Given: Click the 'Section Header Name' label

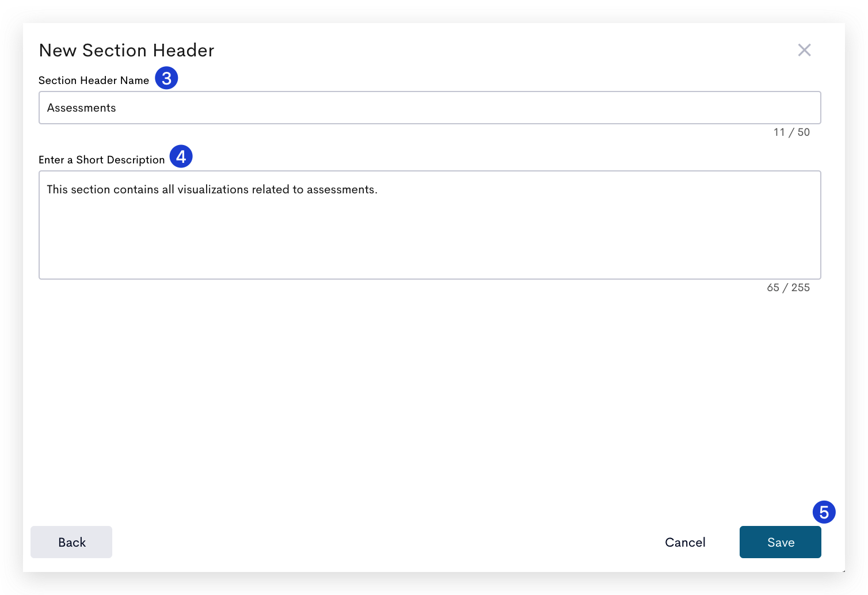Looking at the screenshot, I should coord(94,81).
